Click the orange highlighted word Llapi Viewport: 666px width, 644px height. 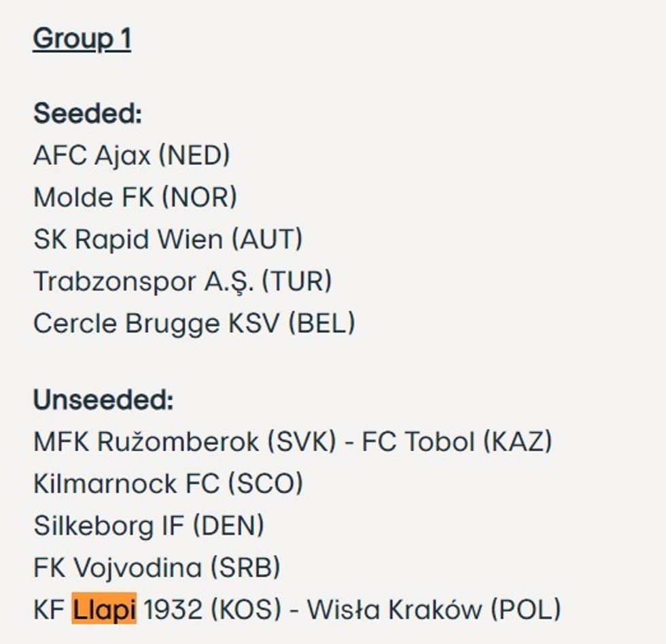[x=104, y=609]
